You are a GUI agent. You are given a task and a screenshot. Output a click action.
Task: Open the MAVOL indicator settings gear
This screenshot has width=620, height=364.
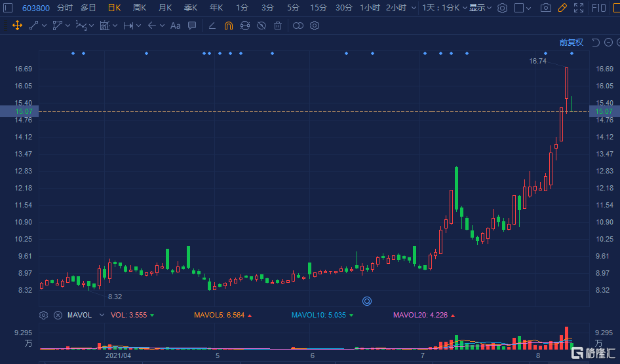click(43, 315)
